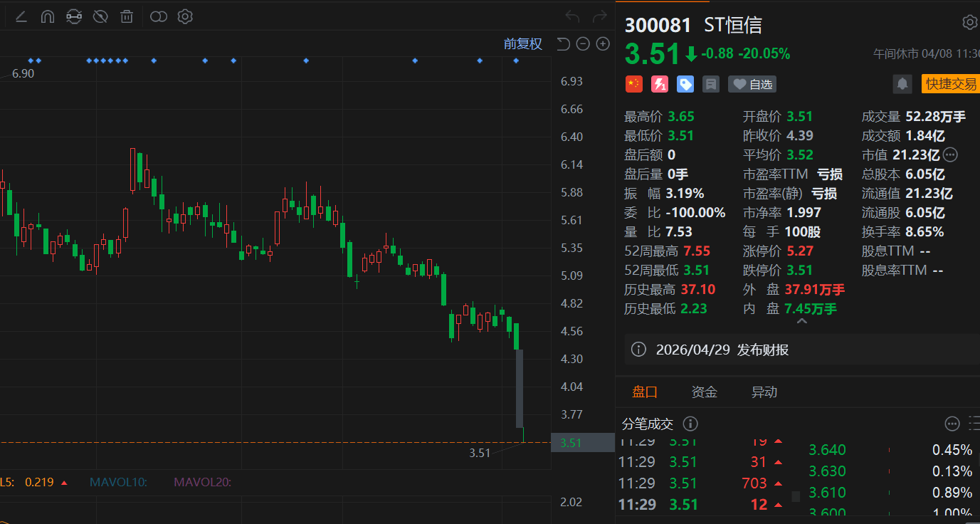Viewport: 980px width, 524px height.
Task: Zoom in chart with plus button
Action: pyautogui.click(x=603, y=44)
